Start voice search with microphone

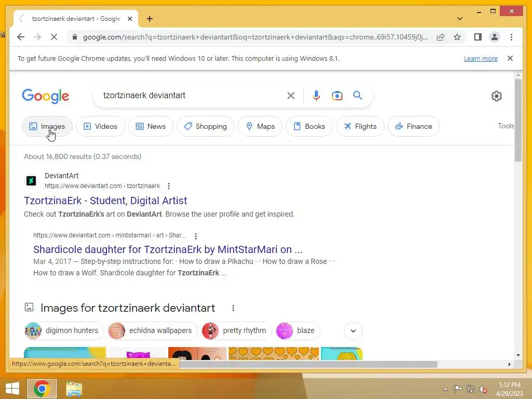316,96
